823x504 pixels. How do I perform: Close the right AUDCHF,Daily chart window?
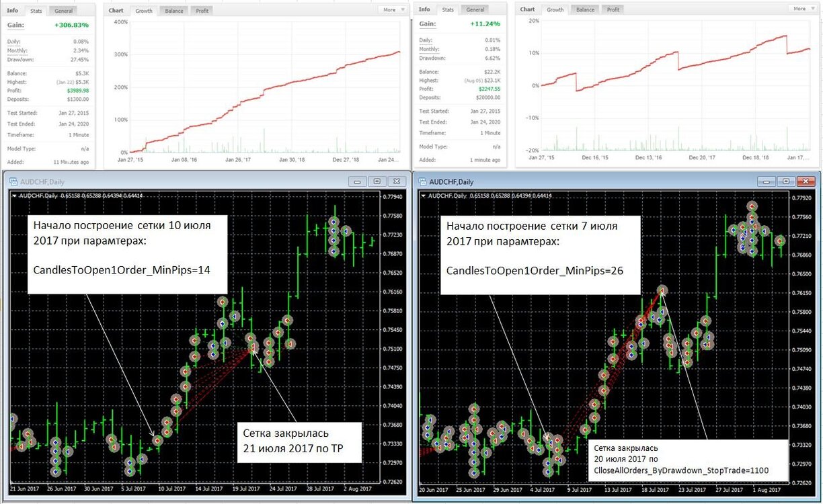[x=806, y=181]
